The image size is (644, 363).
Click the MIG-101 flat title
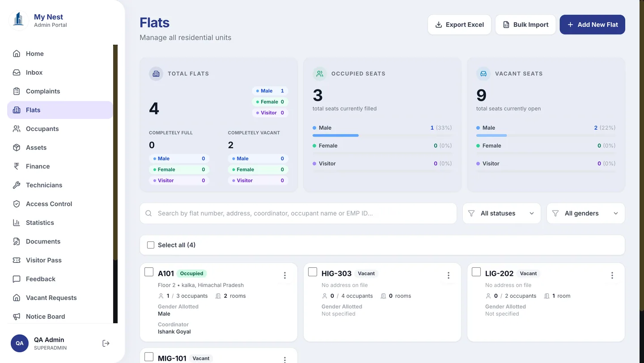point(172,359)
